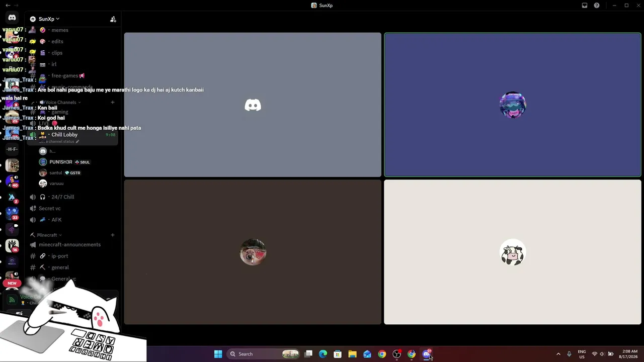Open File Explorer from the taskbar
Viewport: 644px width, 362px height.
352,354
